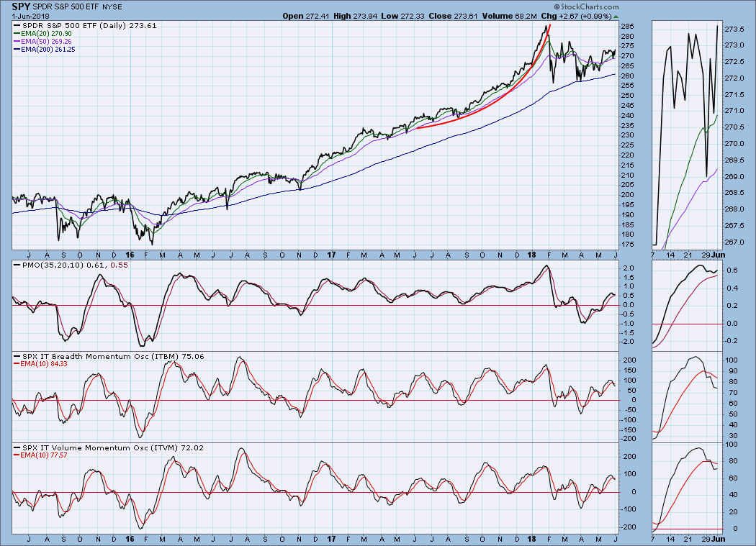The width and height of the screenshot is (756, 546).
Task: Click the Open 272.41 value
Action: 306,16
